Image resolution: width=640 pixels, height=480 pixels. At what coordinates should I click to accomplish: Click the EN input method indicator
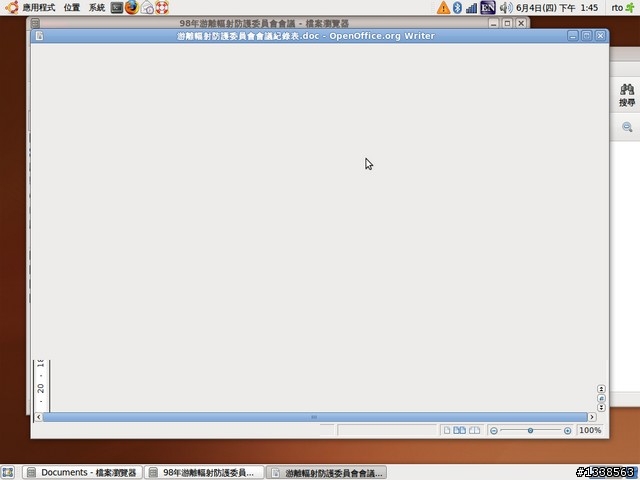(x=488, y=7)
